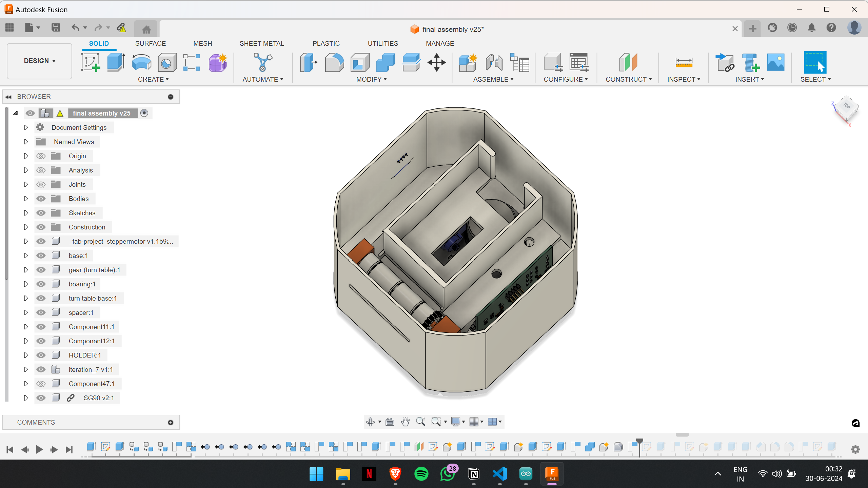Click the Hole tool icon

pos(167,62)
